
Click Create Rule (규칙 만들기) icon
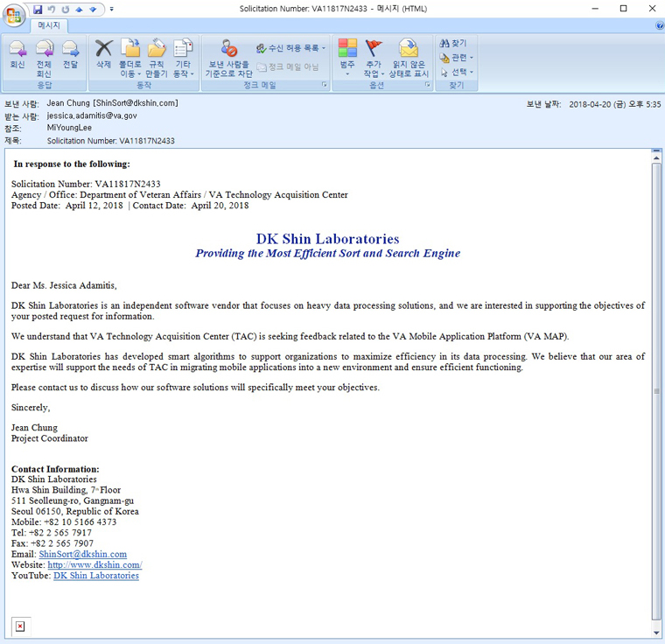pos(157,54)
